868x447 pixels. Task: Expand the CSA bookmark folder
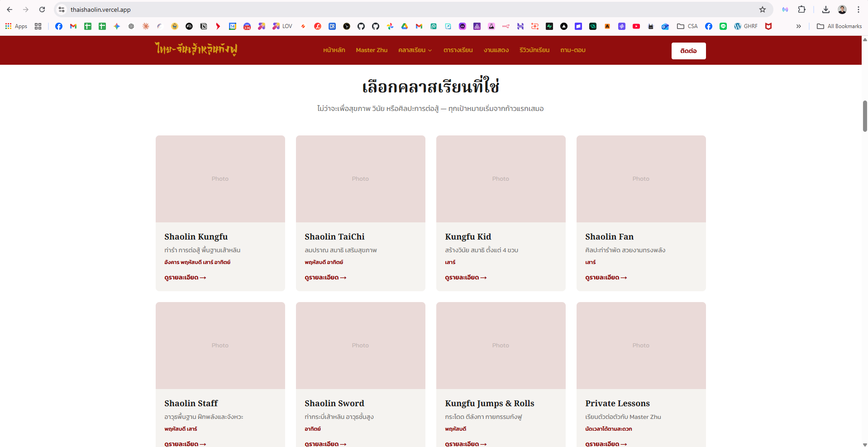point(687,26)
